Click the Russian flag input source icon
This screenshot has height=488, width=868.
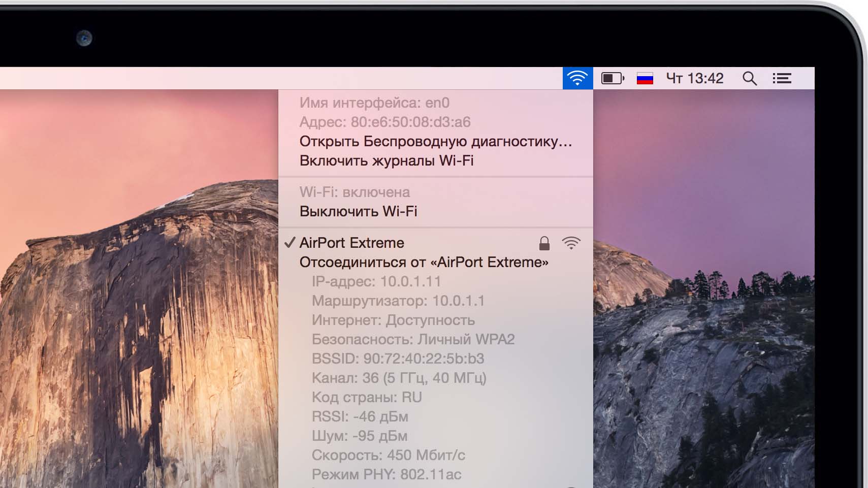pos(645,78)
